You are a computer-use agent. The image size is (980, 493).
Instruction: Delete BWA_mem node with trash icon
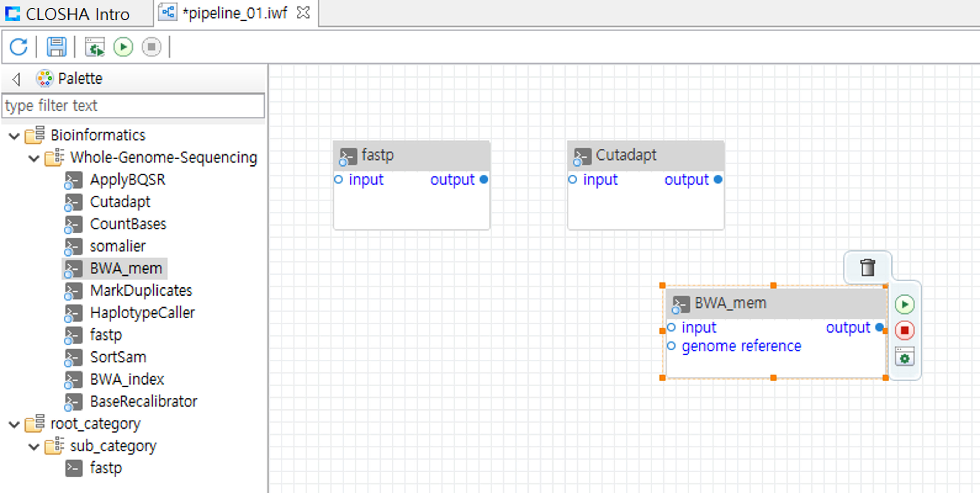[867, 268]
